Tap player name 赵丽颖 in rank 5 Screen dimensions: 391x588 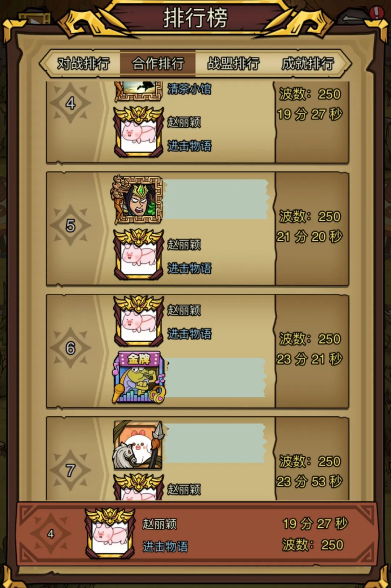tap(184, 245)
